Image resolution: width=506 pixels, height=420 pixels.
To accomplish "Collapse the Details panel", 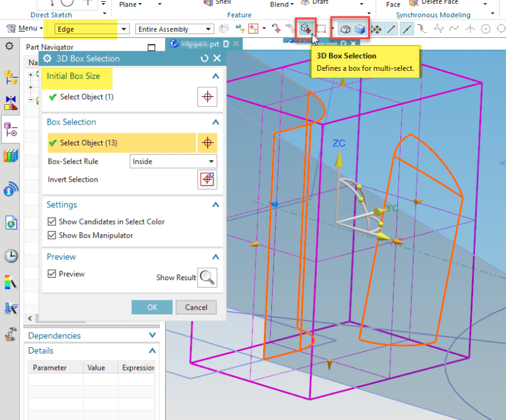I will 152,350.
